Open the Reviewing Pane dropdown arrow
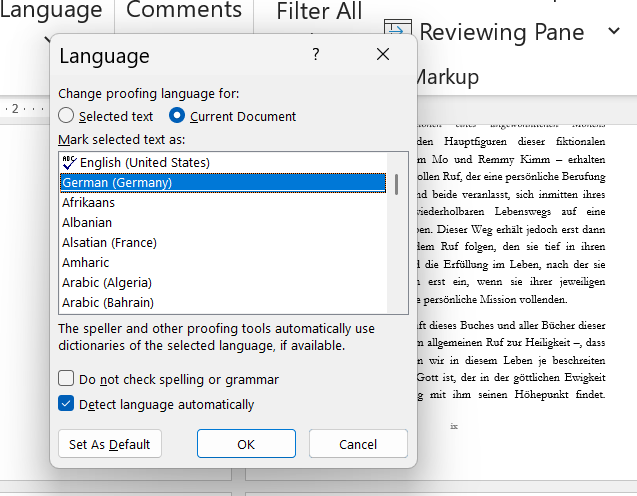Screen dimensions: 637x496 tap(614, 31)
